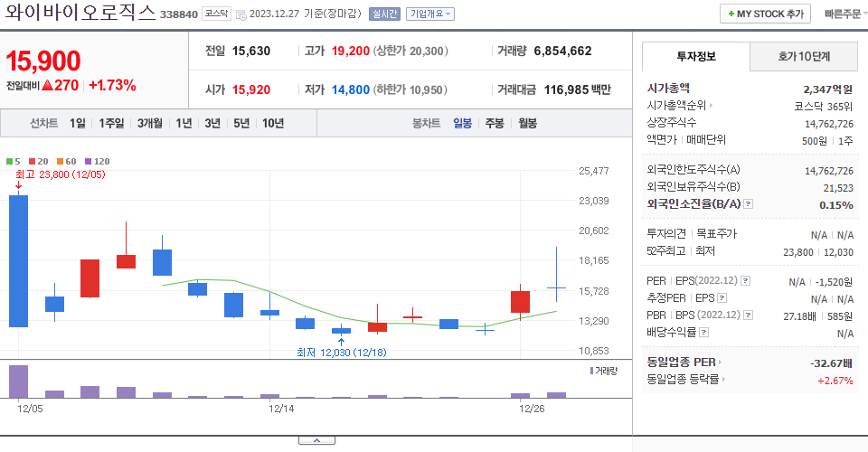The image size is (868, 452).
Task: Click the 고가 value 19,200
Action: pos(351,51)
